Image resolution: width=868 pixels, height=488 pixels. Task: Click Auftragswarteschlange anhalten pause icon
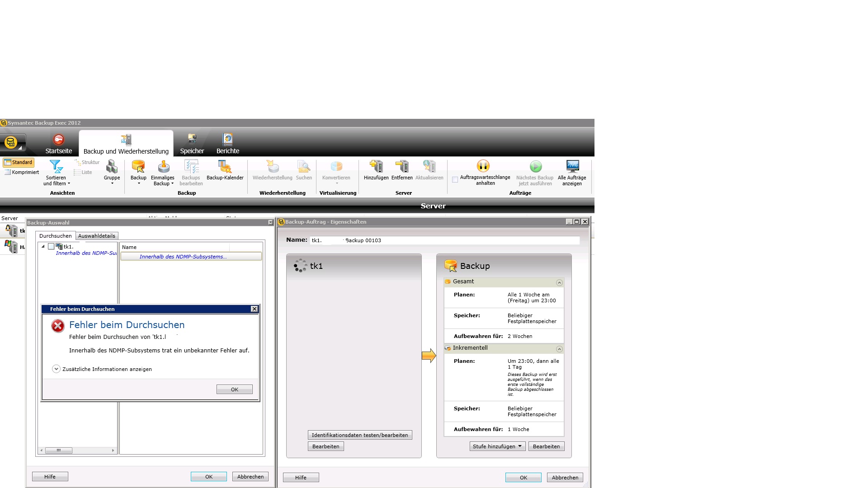pos(483,166)
